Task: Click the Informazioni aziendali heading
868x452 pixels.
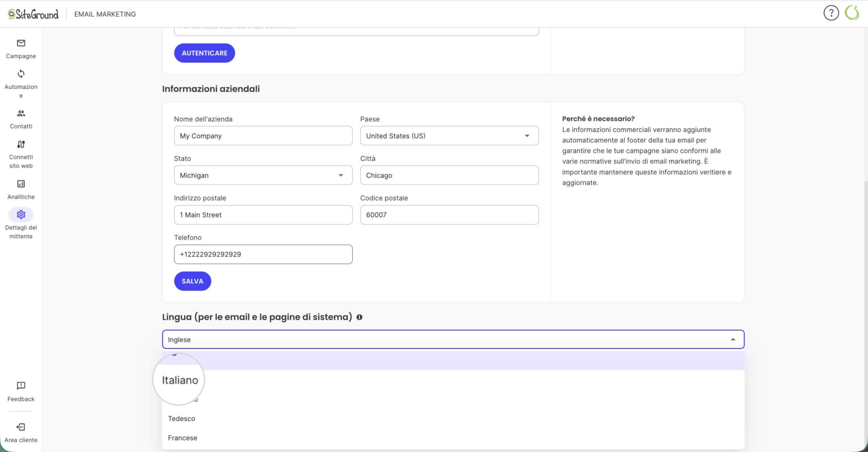Action: 211,89
